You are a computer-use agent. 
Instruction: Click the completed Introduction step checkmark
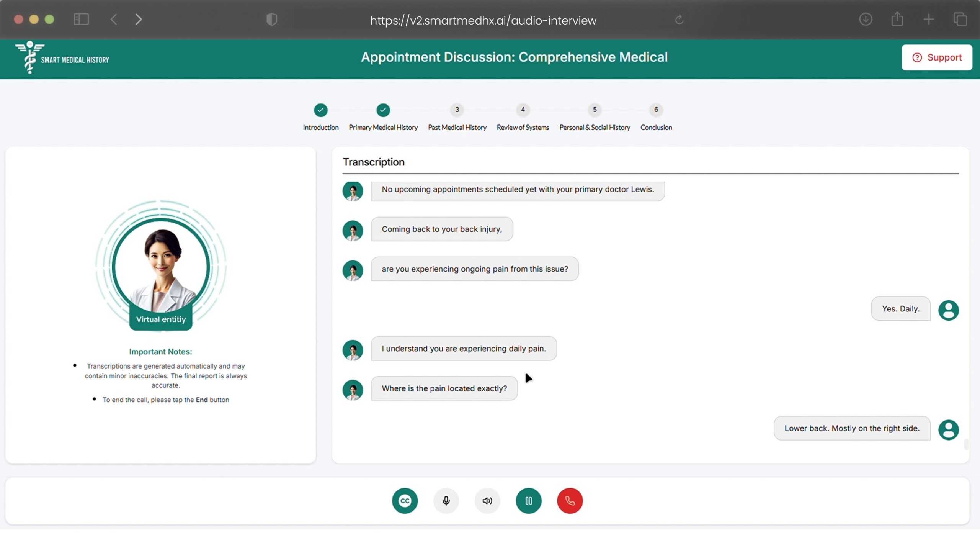(x=320, y=110)
